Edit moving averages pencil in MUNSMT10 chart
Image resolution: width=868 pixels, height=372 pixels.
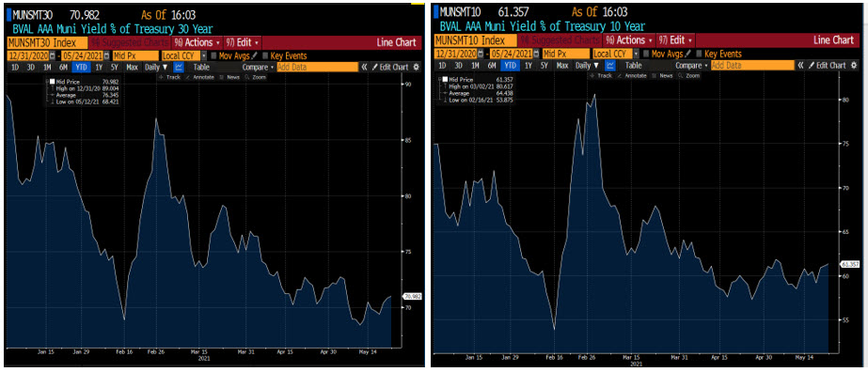click(687, 54)
